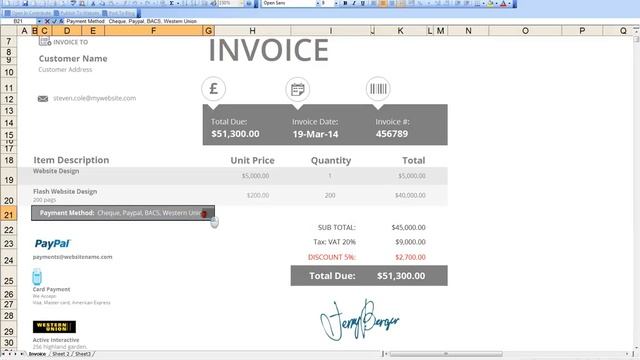
Task: Cancel formula bar entry with X
Action: point(47,21)
